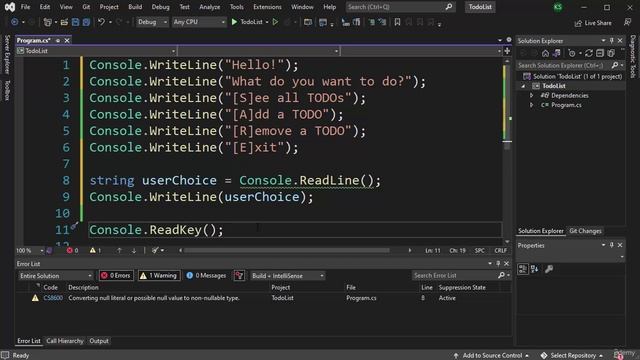Click the Solution Explorer search magnifier icon
Image resolution: width=640 pixels, height=360 pixels.
click(x=615, y=65)
